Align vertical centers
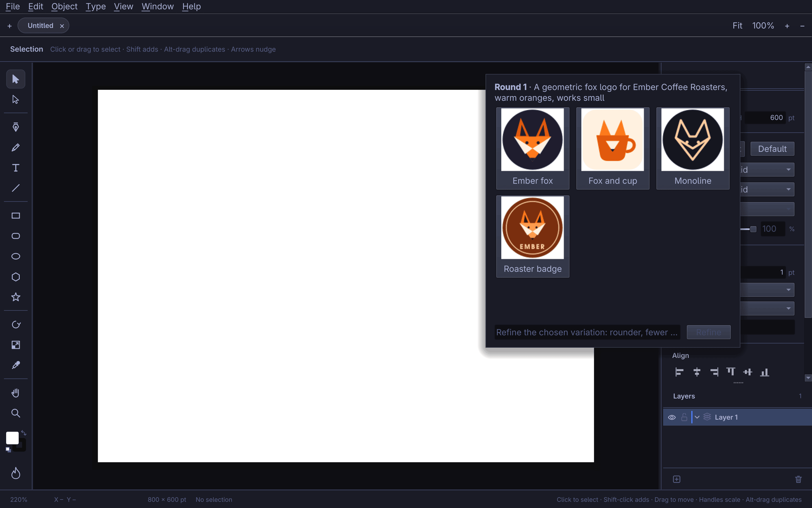Screen dimensions: 812x508 [748, 372]
